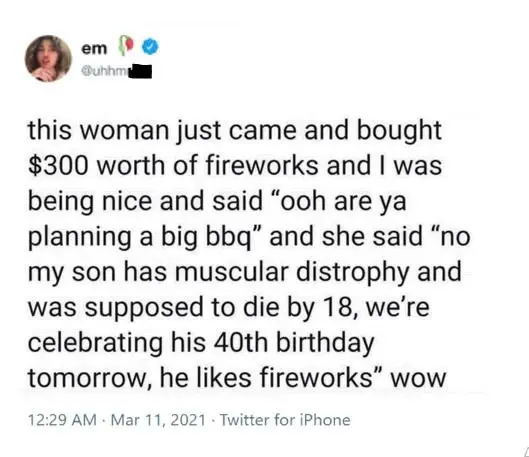Click the display name "em"

pyautogui.click(x=93, y=49)
